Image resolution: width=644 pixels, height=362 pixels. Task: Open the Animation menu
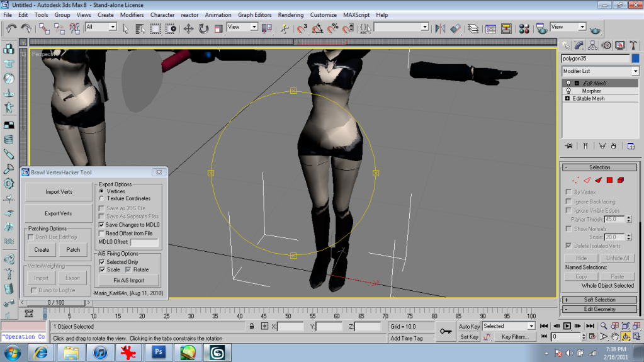click(218, 14)
